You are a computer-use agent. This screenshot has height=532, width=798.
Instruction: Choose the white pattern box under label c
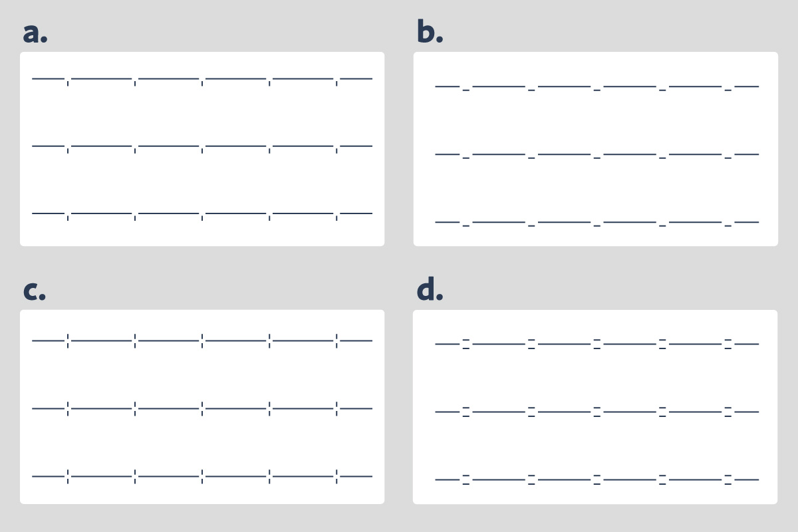click(x=202, y=442)
